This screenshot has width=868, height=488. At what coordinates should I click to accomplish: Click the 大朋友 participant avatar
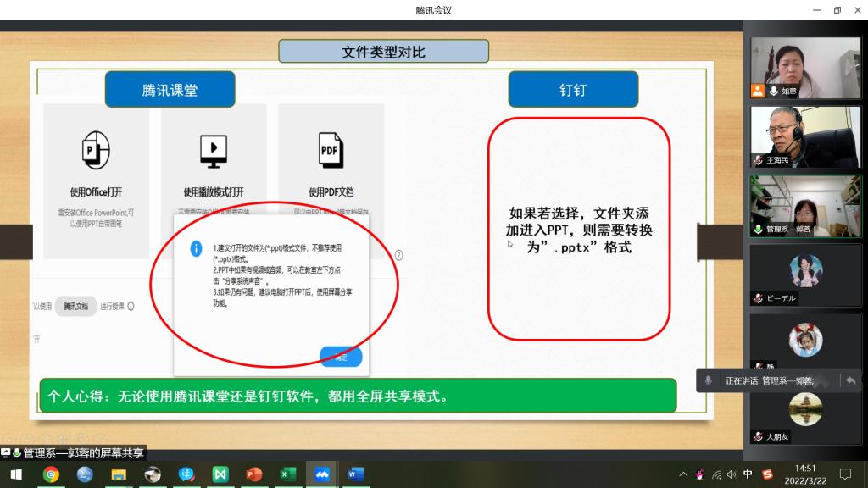(805, 409)
